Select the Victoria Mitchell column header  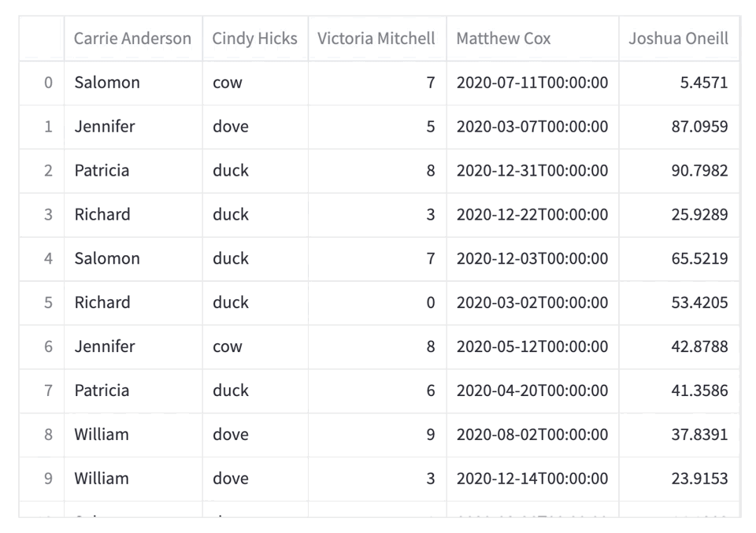click(377, 39)
